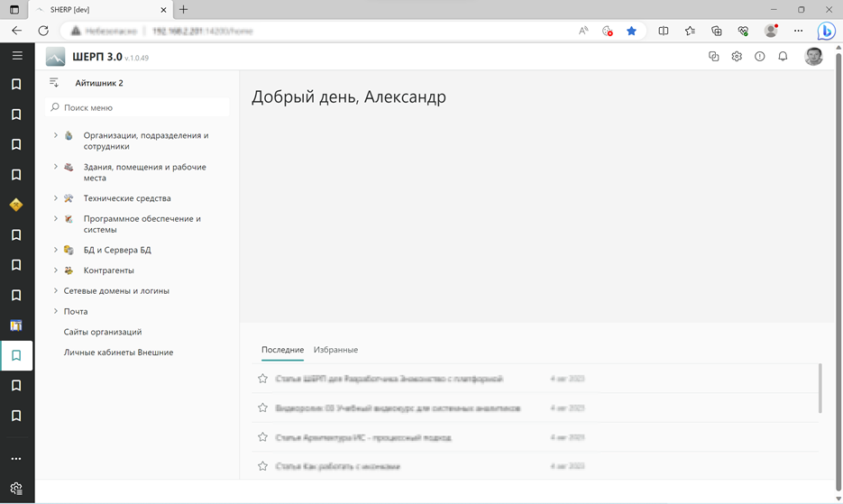The image size is (843, 504).
Task: Open Сайты организаций menu item
Action: point(103,332)
